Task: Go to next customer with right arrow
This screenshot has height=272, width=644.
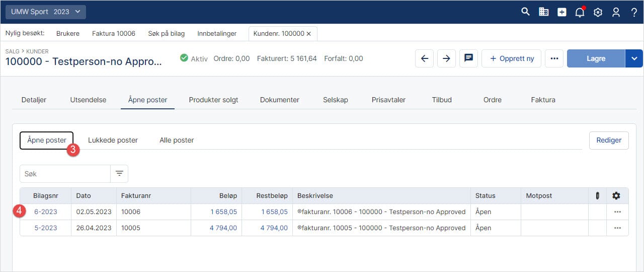Action: (446, 58)
